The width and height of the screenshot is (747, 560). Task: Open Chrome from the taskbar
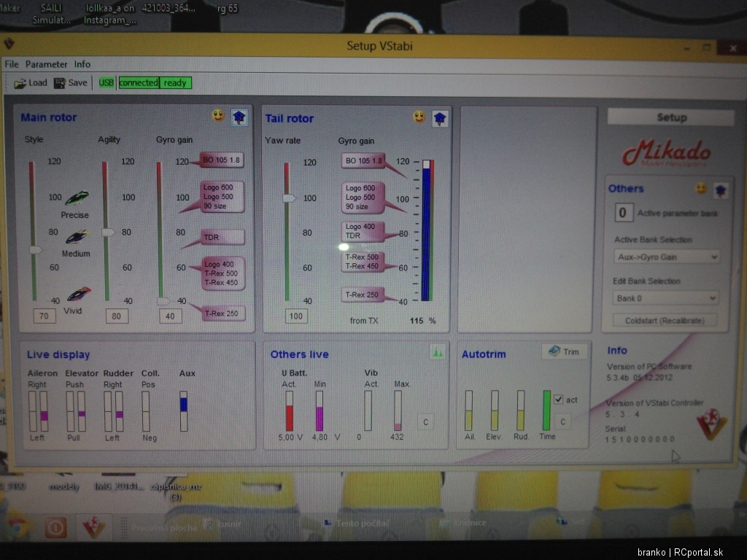[x=18, y=528]
